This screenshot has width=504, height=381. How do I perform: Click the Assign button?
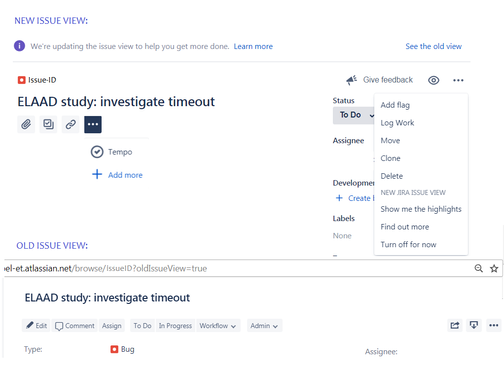pyautogui.click(x=112, y=326)
